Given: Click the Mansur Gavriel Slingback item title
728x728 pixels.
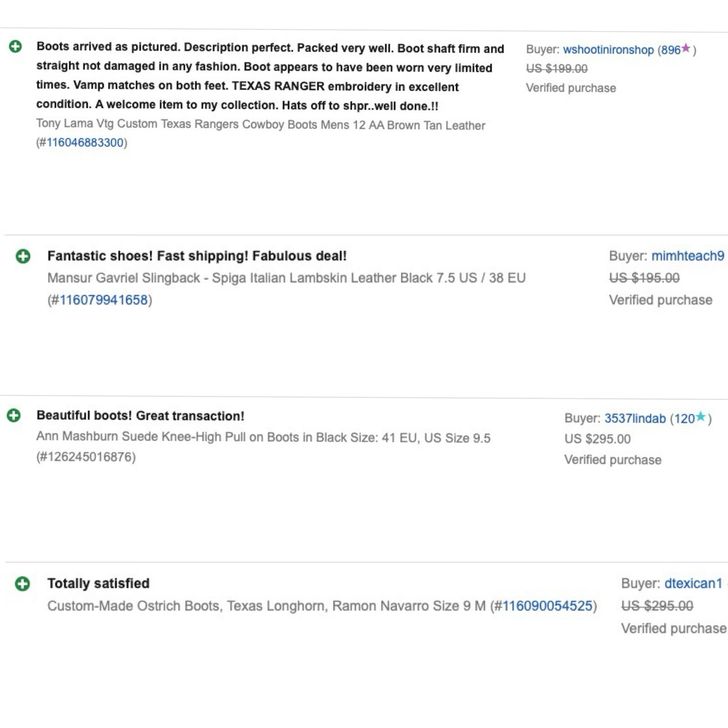Looking at the screenshot, I should [x=286, y=278].
